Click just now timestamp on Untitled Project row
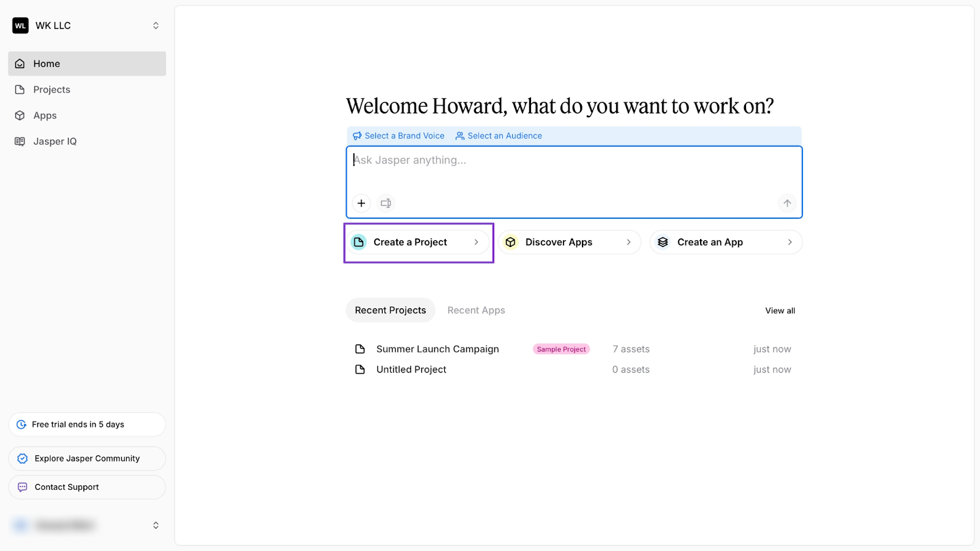 click(772, 370)
